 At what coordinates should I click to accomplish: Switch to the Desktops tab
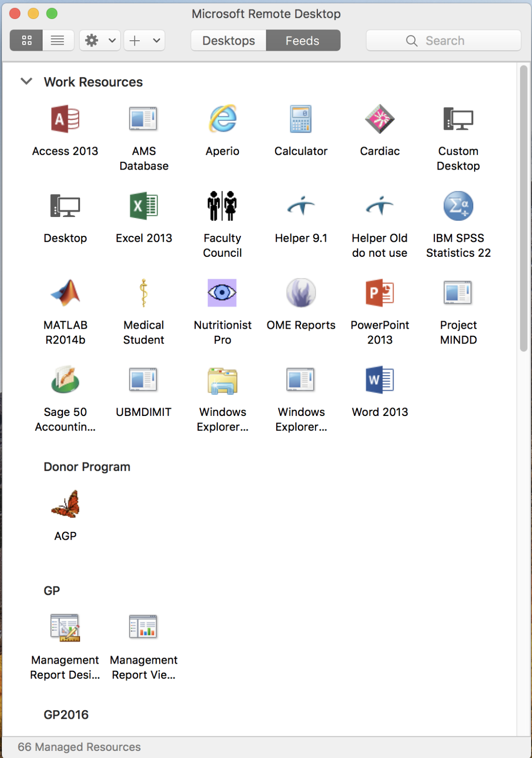[228, 40]
